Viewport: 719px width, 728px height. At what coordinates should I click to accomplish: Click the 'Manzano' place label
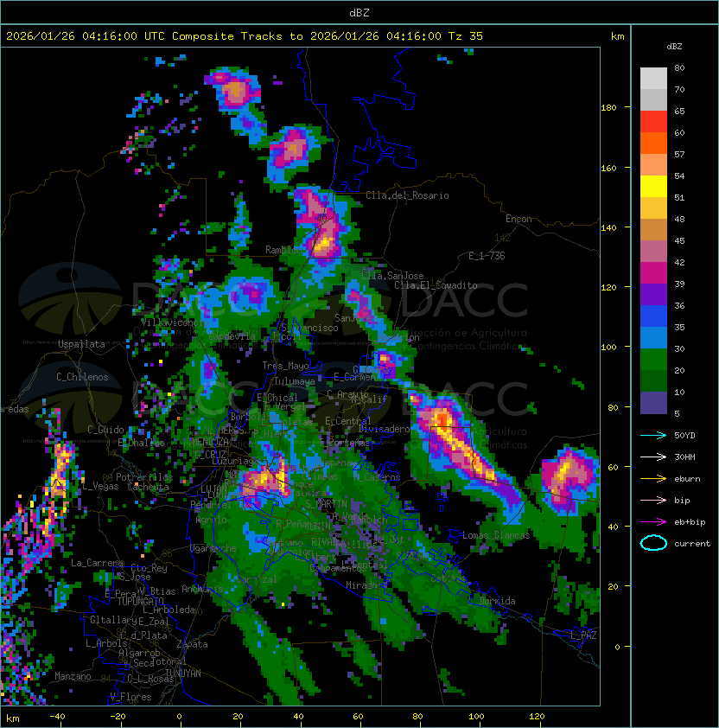73,676
